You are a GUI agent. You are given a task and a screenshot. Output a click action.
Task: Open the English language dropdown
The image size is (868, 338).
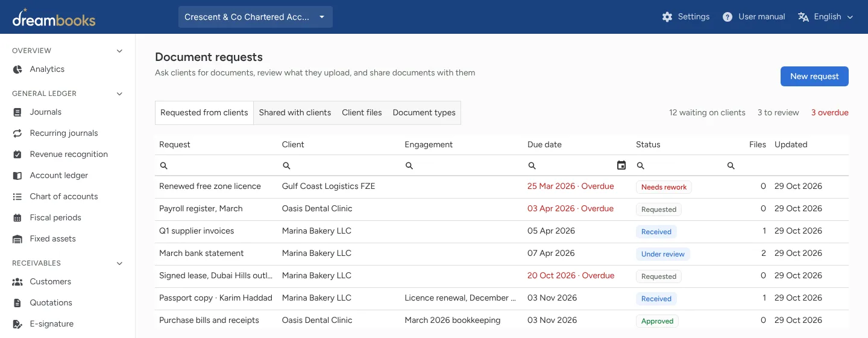point(826,17)
